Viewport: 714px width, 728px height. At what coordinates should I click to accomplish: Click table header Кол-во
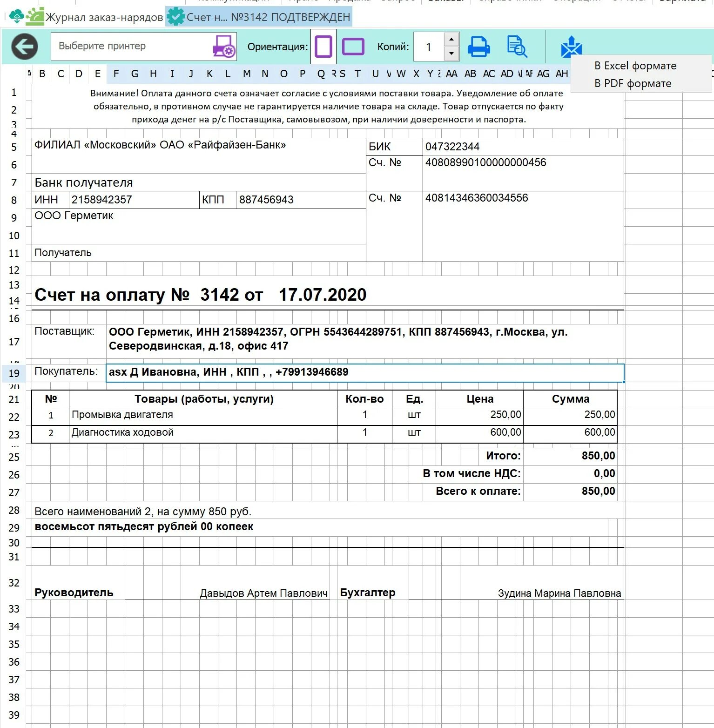pos(364,399)
